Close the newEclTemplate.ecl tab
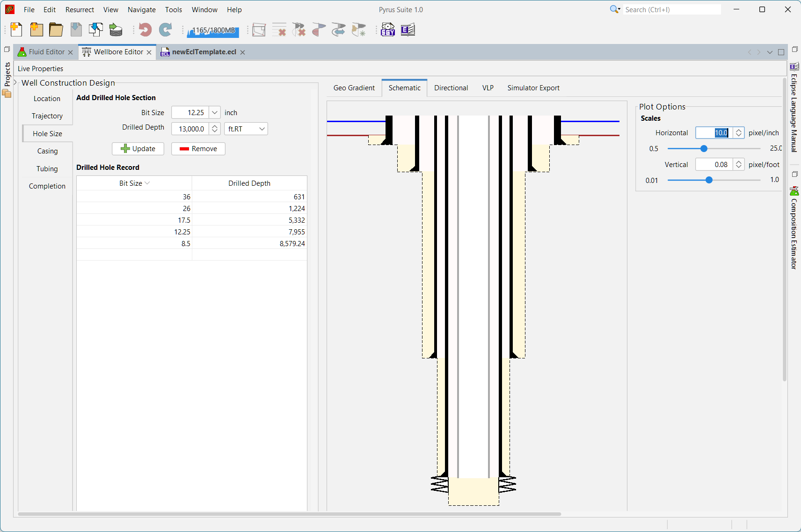The height and width of the screenshot is (532, 801). (x=243, y=52)
